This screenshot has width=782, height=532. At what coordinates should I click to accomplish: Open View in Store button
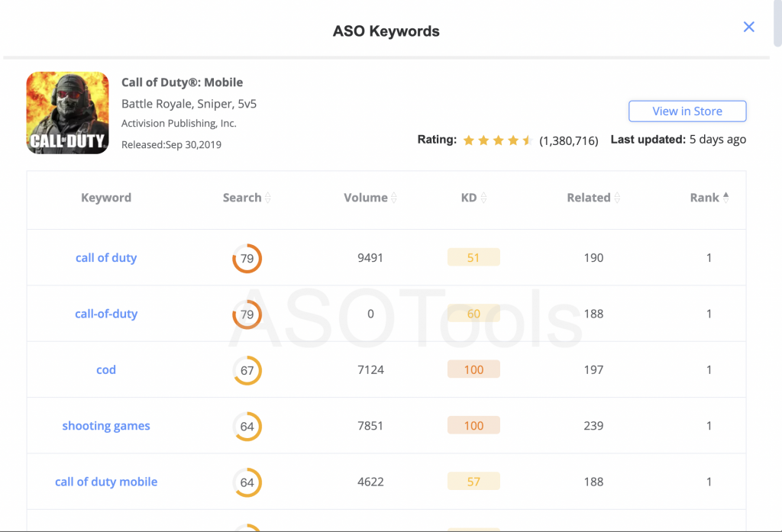tap(687, 111)
